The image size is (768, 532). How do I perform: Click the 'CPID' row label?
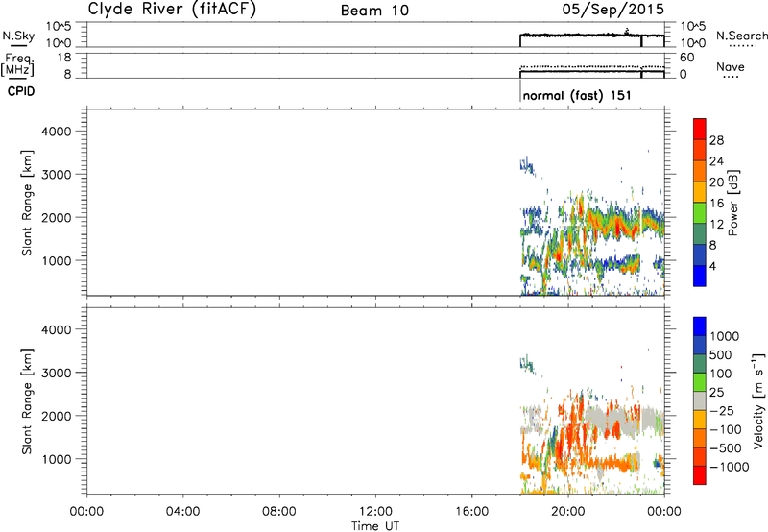coord(21,91)
